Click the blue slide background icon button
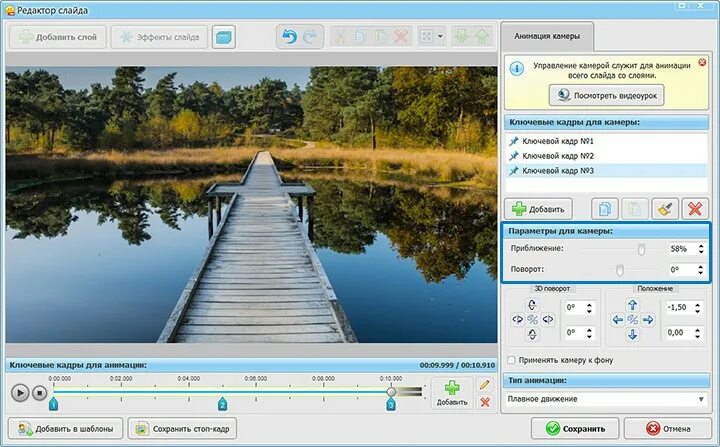Viewport: 720px width, 447px height. pyautogui.click(x=224, y=37)
